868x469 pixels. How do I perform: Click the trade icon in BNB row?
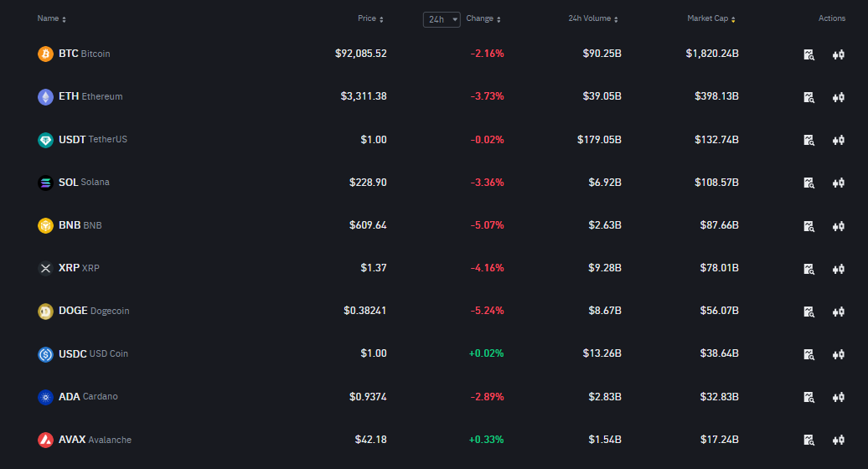[x=838, y=225]
